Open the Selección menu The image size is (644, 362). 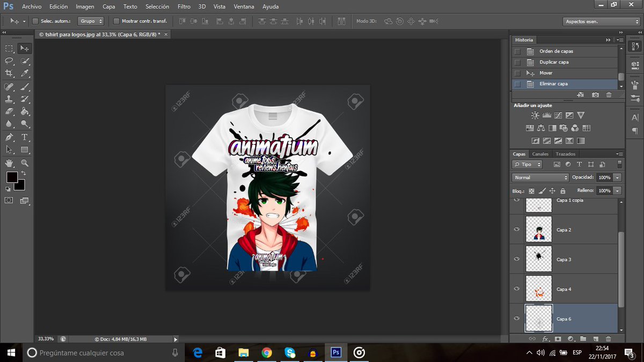pyautogui.click(x=157, y=7)
